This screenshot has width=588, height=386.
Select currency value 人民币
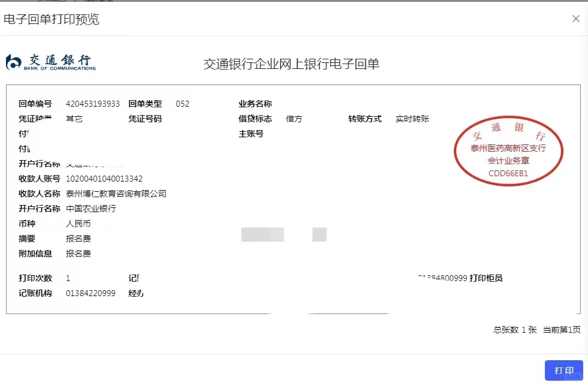click(78, 224)
